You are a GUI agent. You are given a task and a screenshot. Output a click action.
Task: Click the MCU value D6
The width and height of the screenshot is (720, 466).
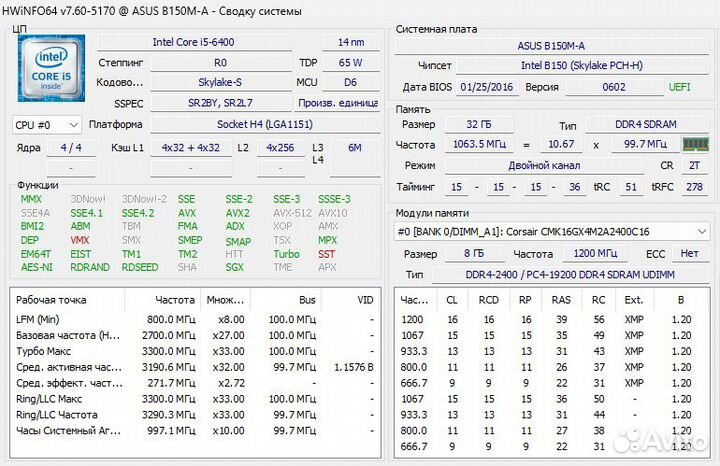351,83
